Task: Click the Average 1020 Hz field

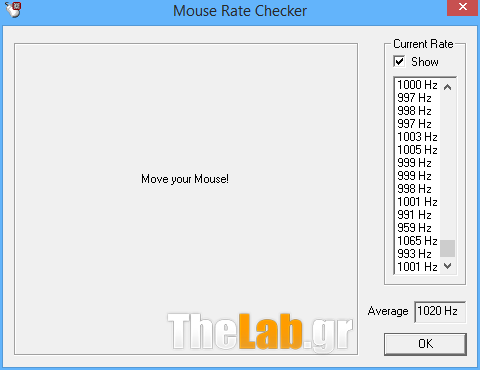Action: (x=440, y=312)
